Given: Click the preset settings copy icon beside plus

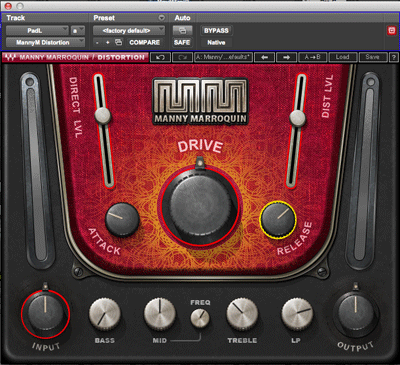Looking at the screenshot, I should 118,42.
